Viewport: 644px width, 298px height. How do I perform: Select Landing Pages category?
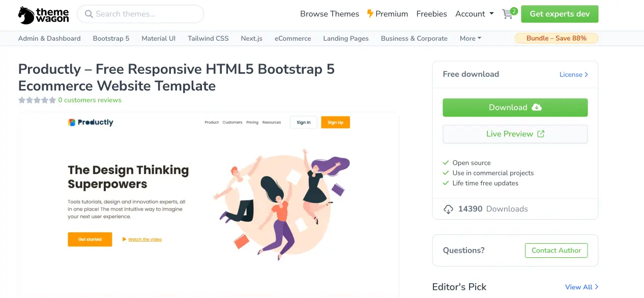coord(346,38)
